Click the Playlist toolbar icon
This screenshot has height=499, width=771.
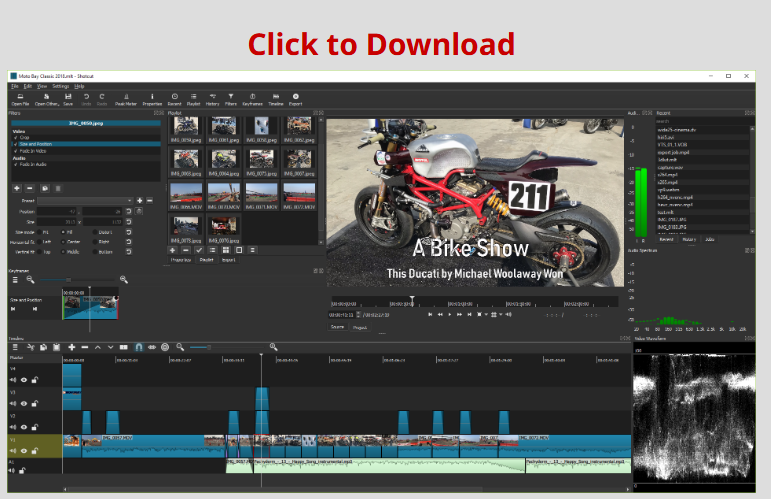coord(194,99)
